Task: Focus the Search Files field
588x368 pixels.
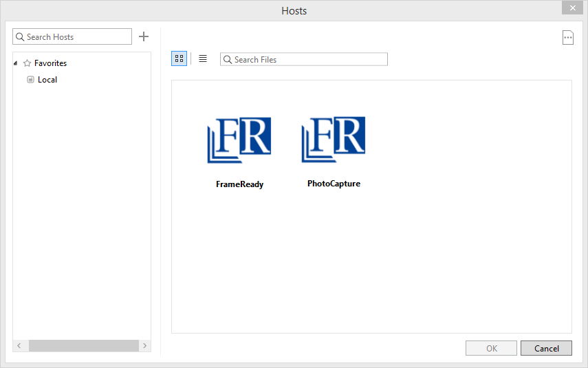Action: [304, 59]
